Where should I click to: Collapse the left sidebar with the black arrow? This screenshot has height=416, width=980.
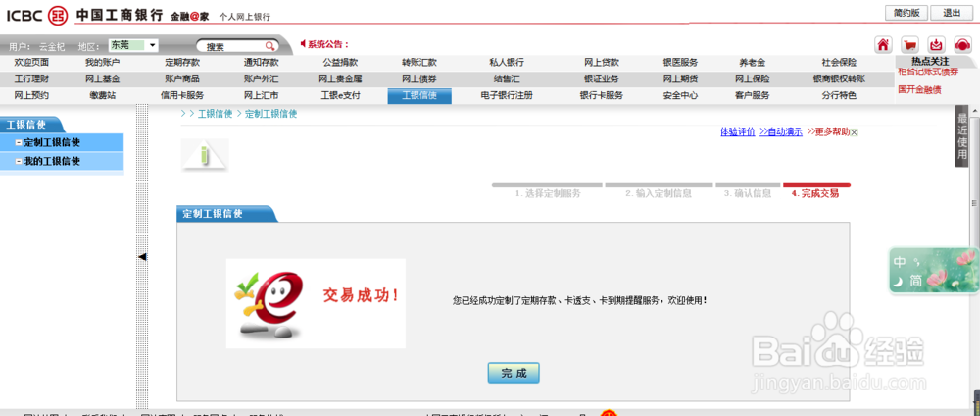(x=142, y=256)
